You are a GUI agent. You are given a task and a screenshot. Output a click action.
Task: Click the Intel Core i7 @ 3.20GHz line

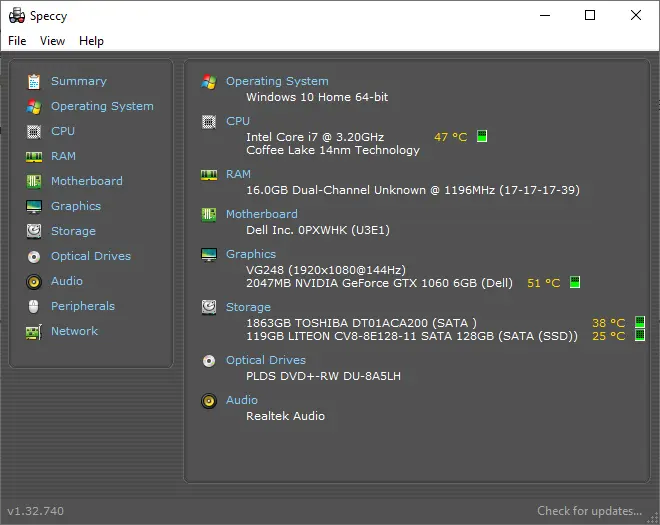315,137
